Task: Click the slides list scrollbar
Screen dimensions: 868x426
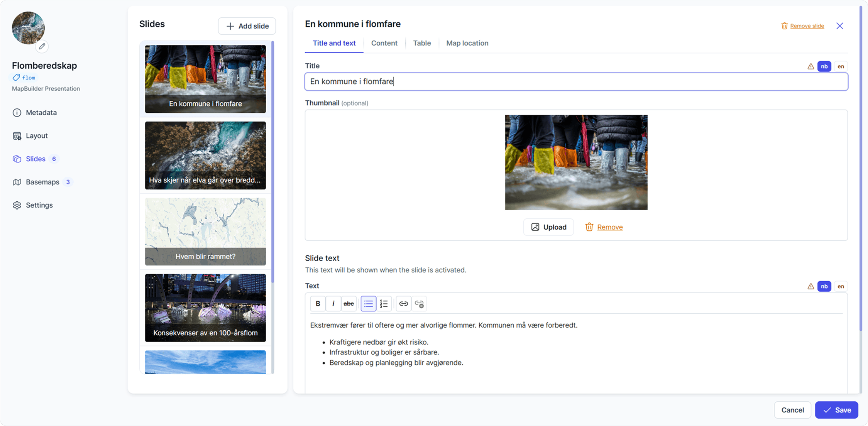Action: [272, 162]
